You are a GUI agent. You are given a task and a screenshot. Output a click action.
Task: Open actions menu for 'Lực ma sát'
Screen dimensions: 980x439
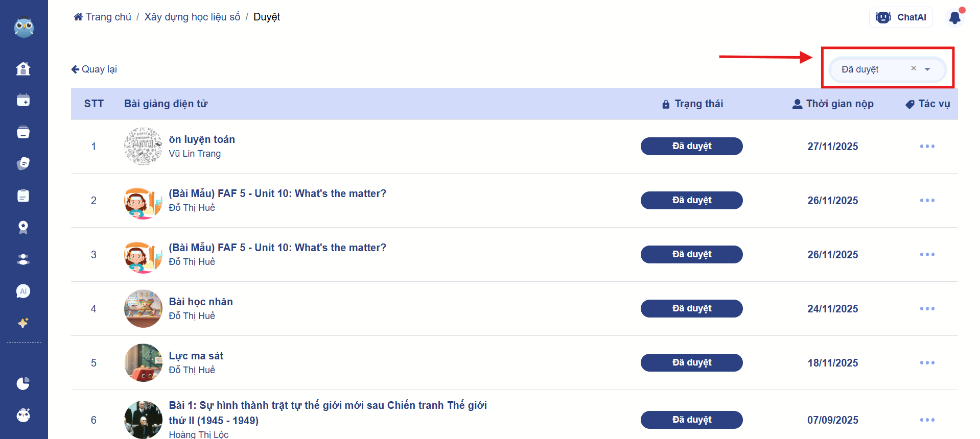pyautogui.click(x=927, y=363)
